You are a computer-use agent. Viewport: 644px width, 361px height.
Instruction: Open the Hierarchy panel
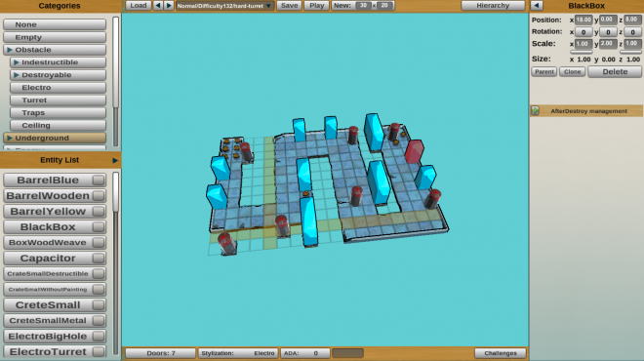point(493,5)
